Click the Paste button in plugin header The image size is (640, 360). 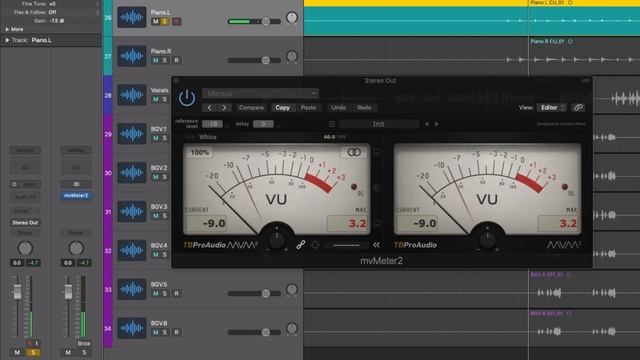click(308, 108)
